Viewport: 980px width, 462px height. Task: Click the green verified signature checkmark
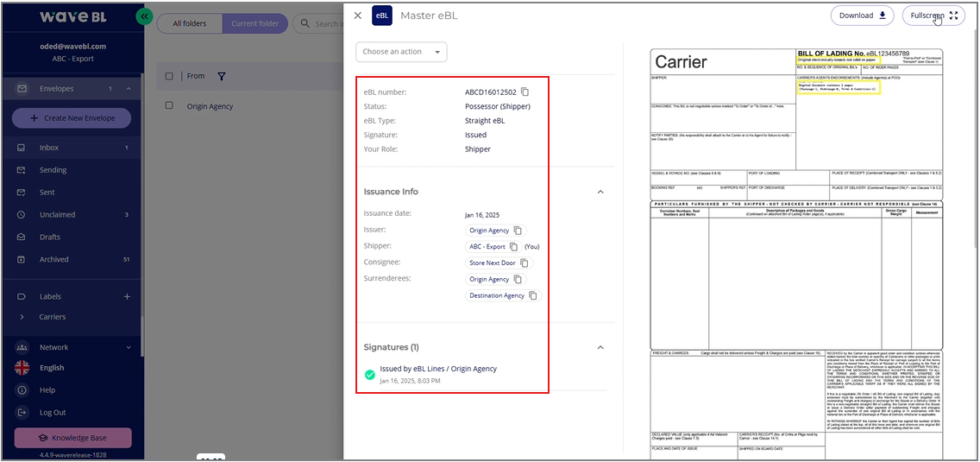369,375
